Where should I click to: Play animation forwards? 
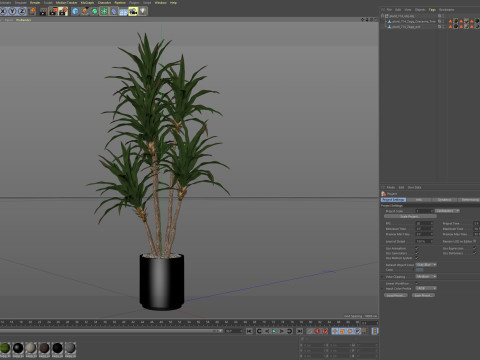tap(274, 331)
